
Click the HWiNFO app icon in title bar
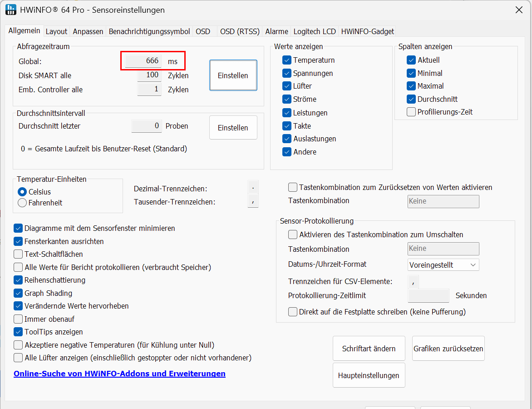point(11,10)
